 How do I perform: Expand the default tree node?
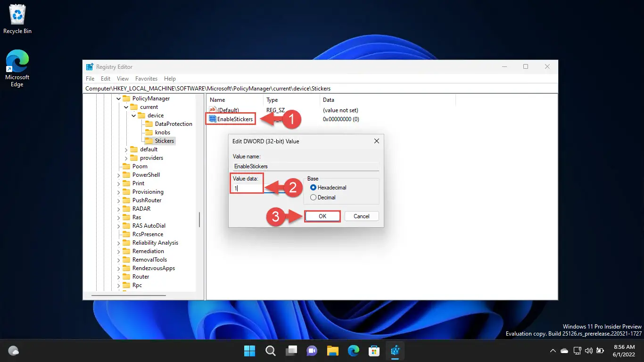(126, 149)
